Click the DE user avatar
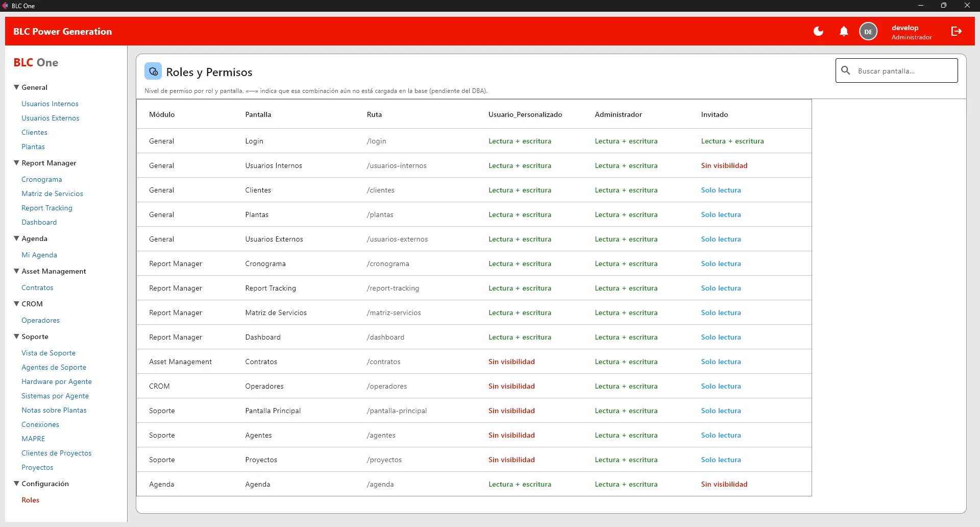The height and width of the screenshot is (527, 980). pyautogui.click(x=868, y=31)
